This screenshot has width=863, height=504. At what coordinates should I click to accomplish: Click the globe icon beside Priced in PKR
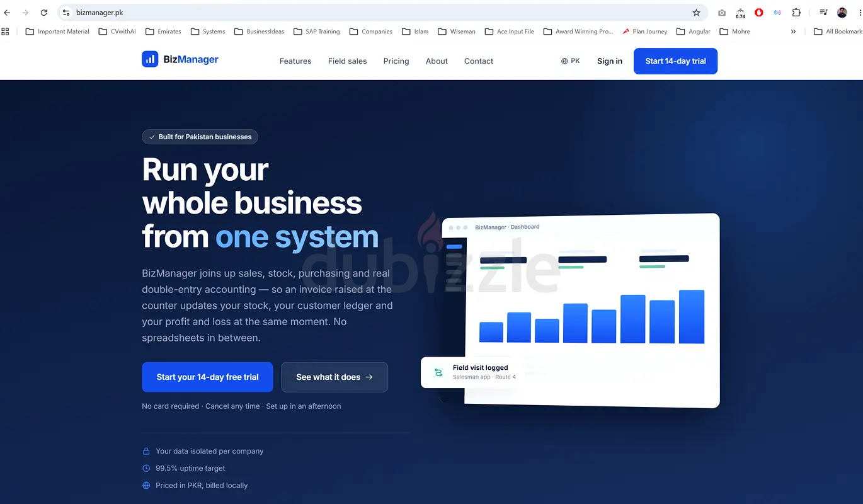[146, 486]
